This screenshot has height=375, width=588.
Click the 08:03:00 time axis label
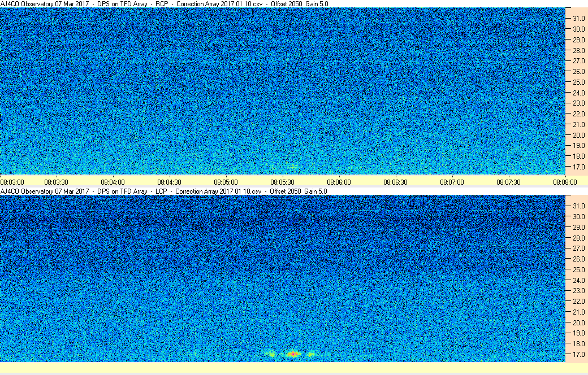coord(12,182)
